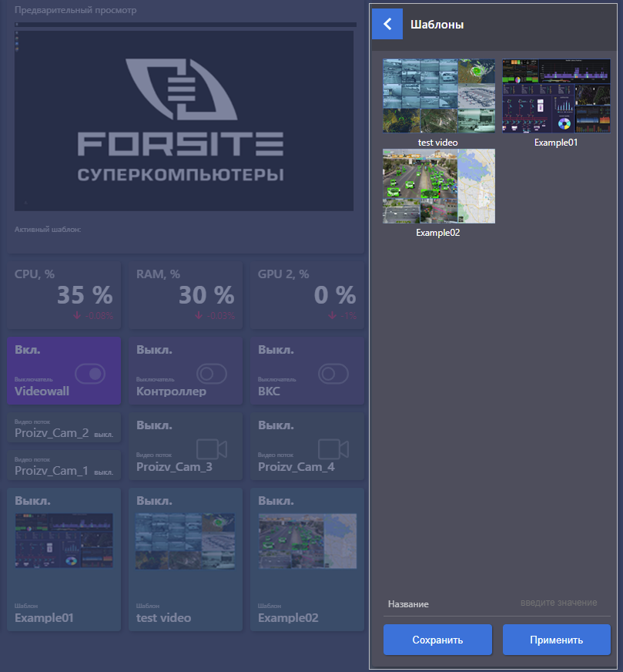Viewport: 623px width, 672px height.
Task: Click the 35 % CPU value
Action: [x=85, y=295]
